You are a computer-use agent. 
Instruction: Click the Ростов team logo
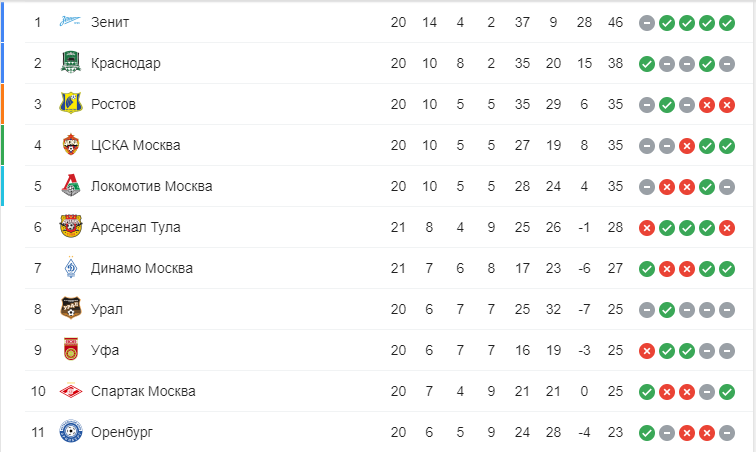(70, 103)
